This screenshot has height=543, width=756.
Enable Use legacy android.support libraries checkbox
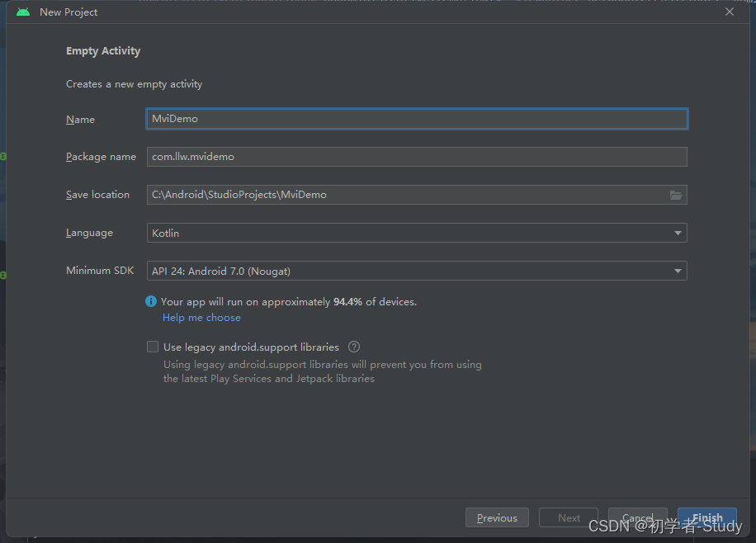coord(153,347)
